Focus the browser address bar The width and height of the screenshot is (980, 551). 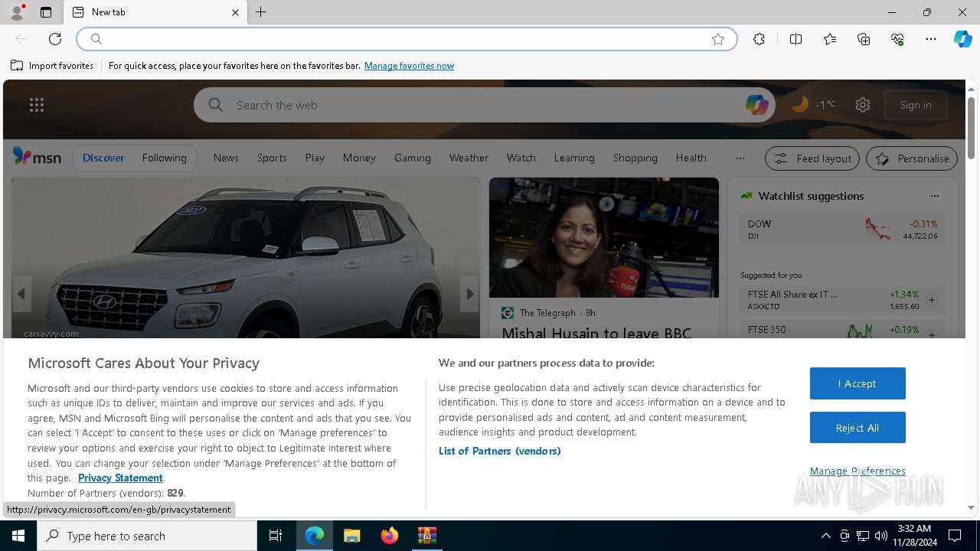[406, 39]
